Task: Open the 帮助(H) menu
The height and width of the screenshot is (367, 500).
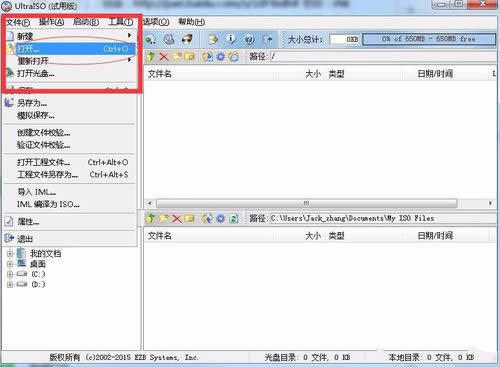Action: (x=192, y=22)
